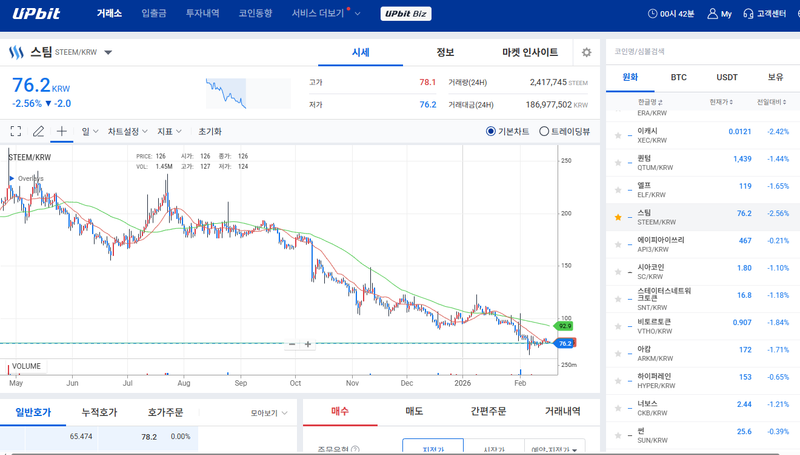Open the 지표 indicators dropdown
This screenshot has height=455, width=800.
pos(170,131)
